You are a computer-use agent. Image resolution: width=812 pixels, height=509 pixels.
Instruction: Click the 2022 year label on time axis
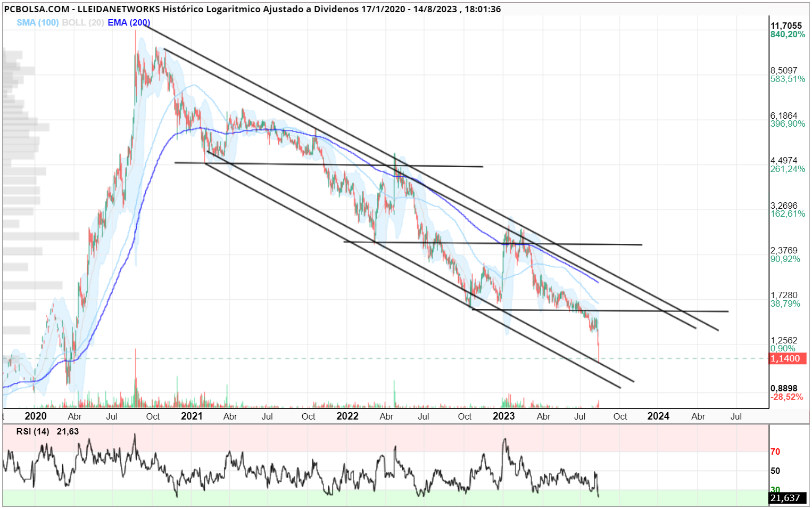point(347,416)
